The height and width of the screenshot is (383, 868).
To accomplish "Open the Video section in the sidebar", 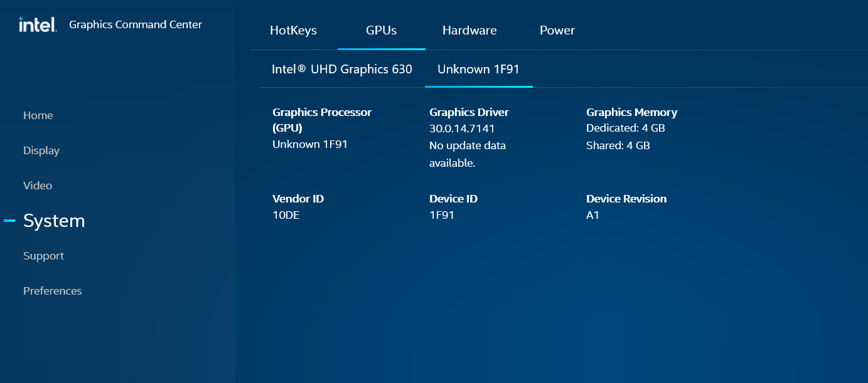I will pos(37,186).
